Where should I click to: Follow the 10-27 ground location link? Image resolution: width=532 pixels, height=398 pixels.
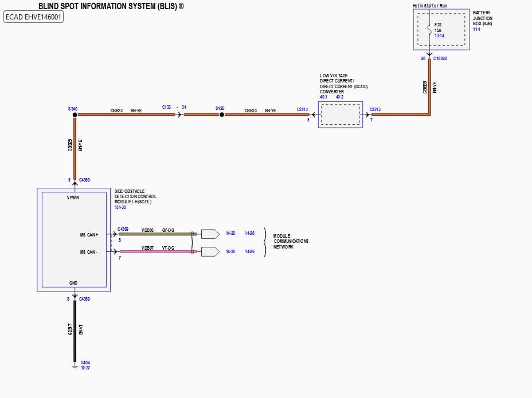click(x=85, y=368)
